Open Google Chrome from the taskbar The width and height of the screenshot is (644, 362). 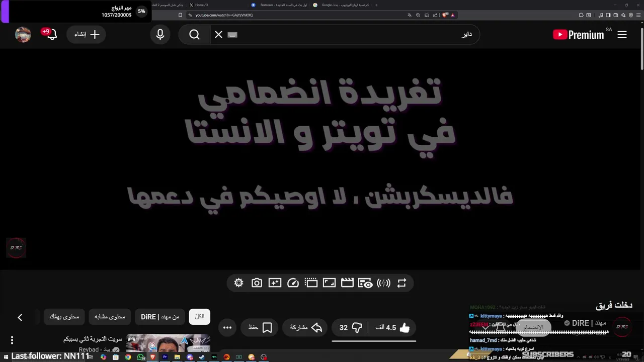click(x=128, y=357)
